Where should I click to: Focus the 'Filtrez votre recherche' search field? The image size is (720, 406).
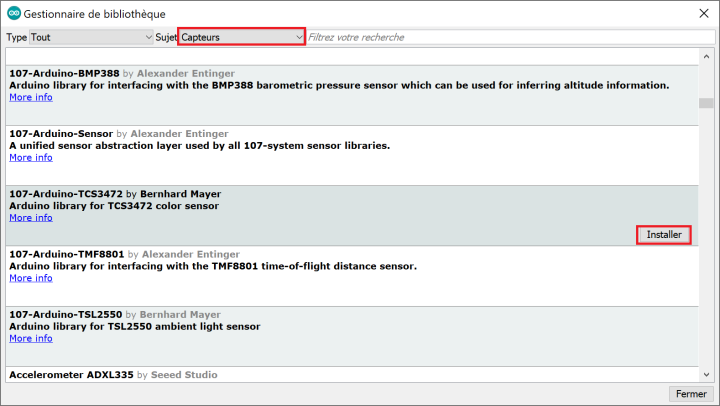[x=510, y=37]
